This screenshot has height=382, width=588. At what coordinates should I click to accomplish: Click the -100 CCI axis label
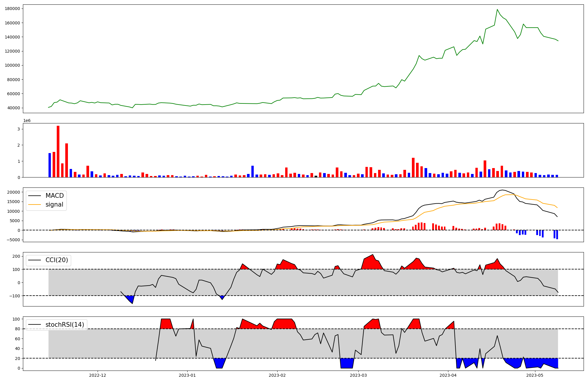pyautogui.click(x=14, y=296)
